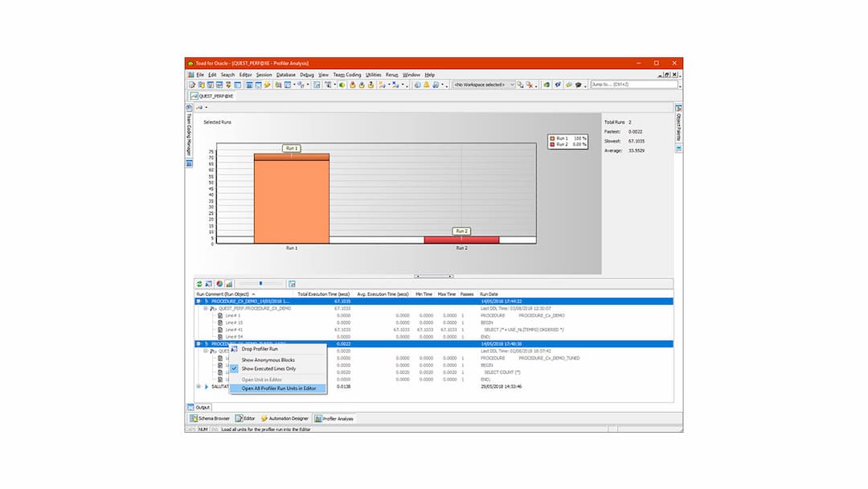The height and width of the screenshot is (489, 868).
Task: Choose Open All Profiler Run Units in Editor
Action: (x=279, y=388)
